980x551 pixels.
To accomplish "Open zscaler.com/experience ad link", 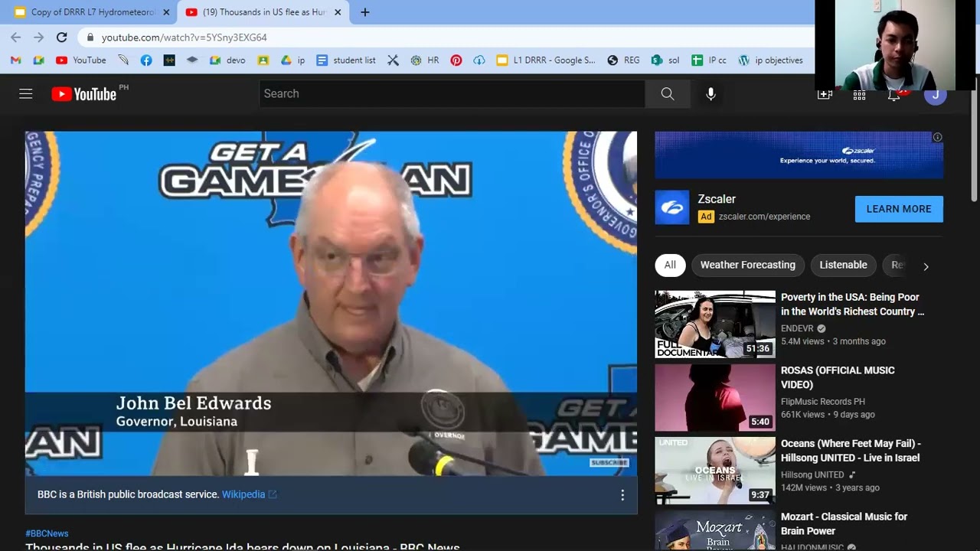I will (x=764, y=217).
